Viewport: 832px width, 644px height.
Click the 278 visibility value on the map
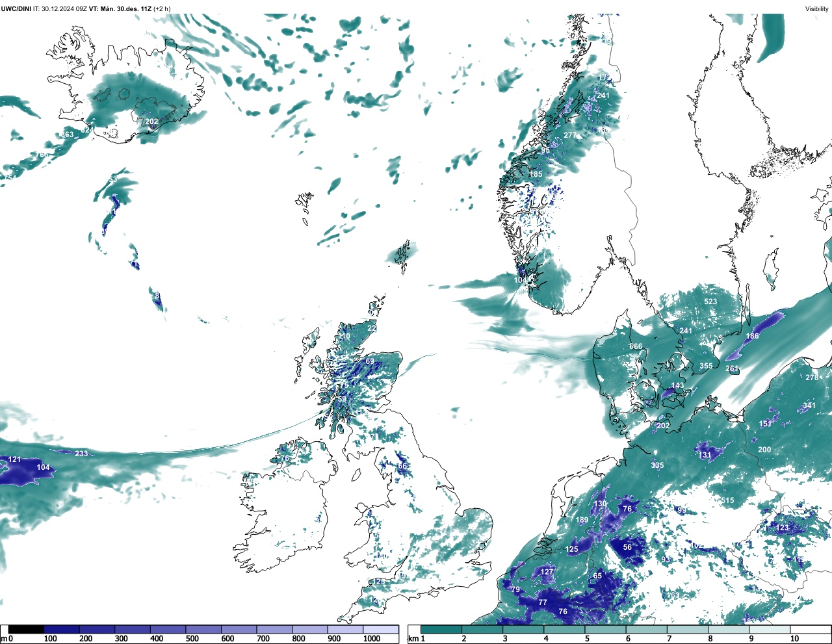coord(812,378)
